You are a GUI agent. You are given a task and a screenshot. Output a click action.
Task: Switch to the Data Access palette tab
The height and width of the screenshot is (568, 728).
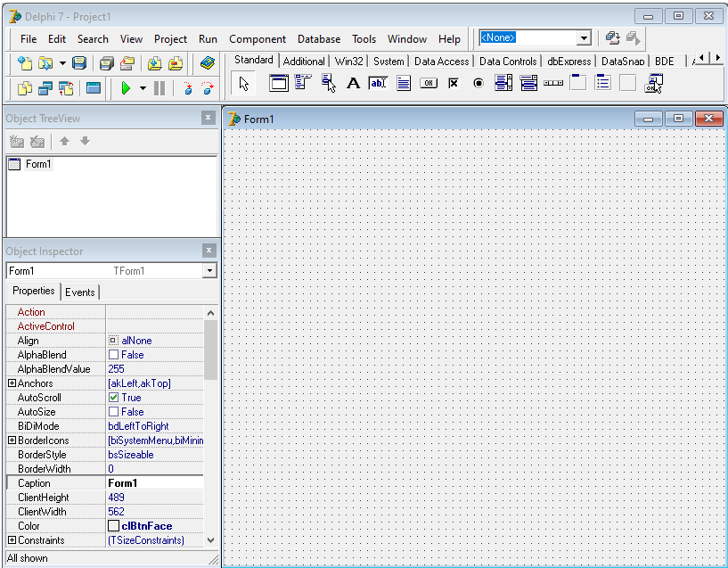tap(442, 62)
